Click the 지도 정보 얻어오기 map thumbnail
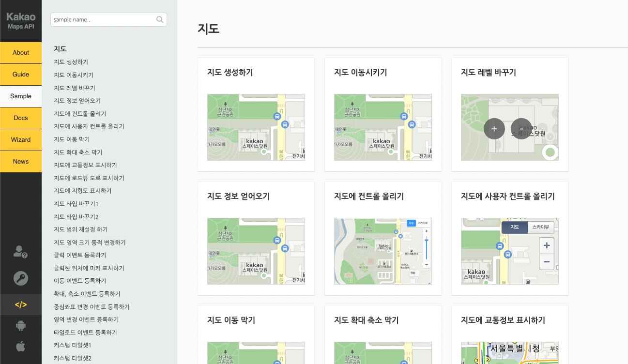Viewport: 628px width, 364px height. pyautogui.click(x=256, y=251)
